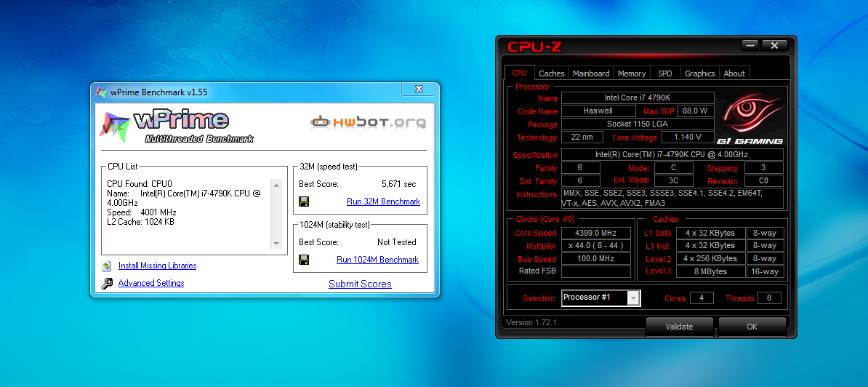868x387 pixels.
Task: Switch to the CPU tab
Action: (520, 73)
